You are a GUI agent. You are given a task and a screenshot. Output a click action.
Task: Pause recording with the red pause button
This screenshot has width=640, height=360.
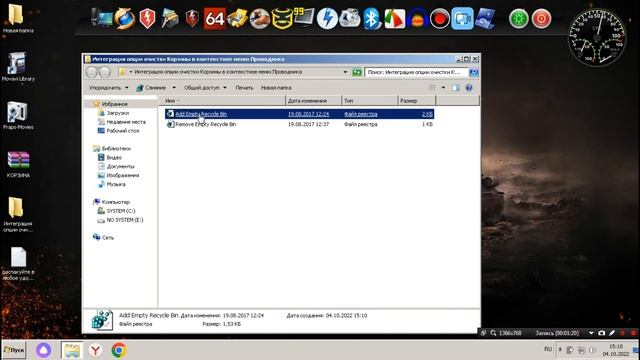pos(623,333)
